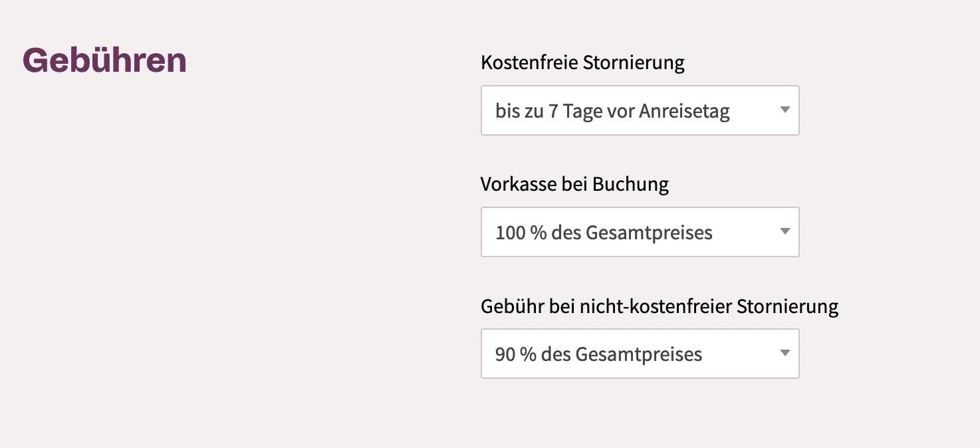Change the cancellation fee percentage setting
This screenshot has width=980, height=448.
640,354
